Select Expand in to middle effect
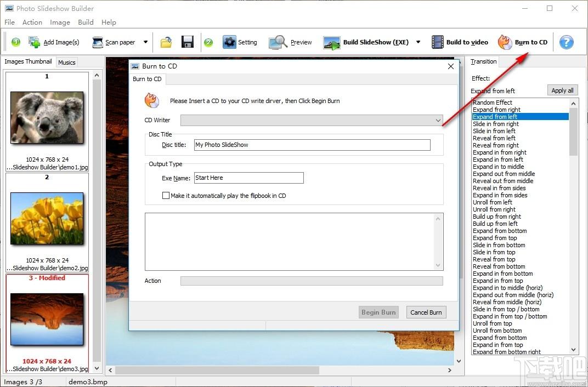The width and height of the screenshot is (588, 387). click(499, 166)
